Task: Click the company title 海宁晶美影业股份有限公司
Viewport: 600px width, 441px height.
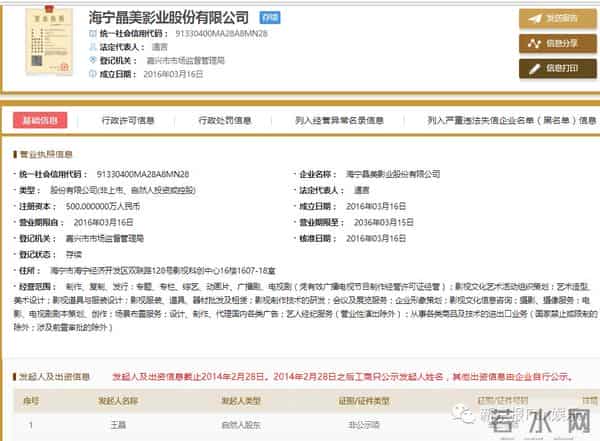Action: pyautogui.click(x=169, y=18)
